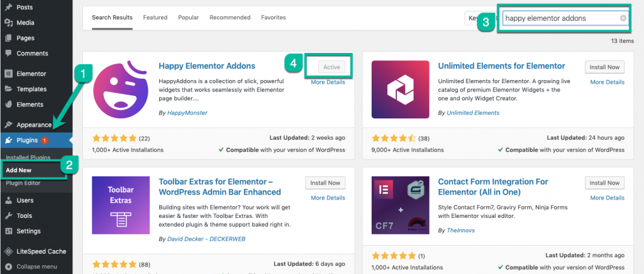644x274 pixels.
Task: Open the Toolbar Extras plugin logo thumbnail
Action: coord(121,205)
